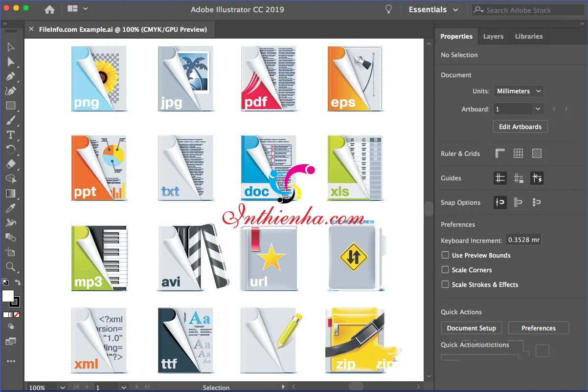Click the Keyboard Increment value field

(x=523, y=240)
